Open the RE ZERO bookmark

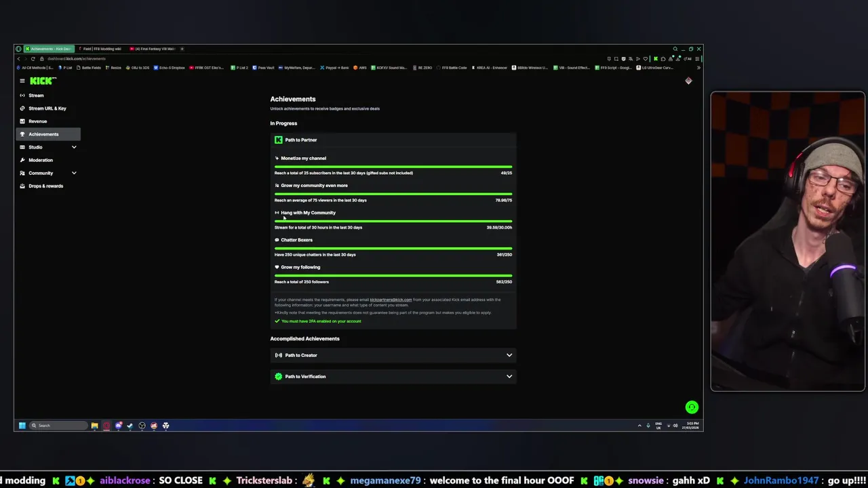pyautogui.click(x=422, y=68)
